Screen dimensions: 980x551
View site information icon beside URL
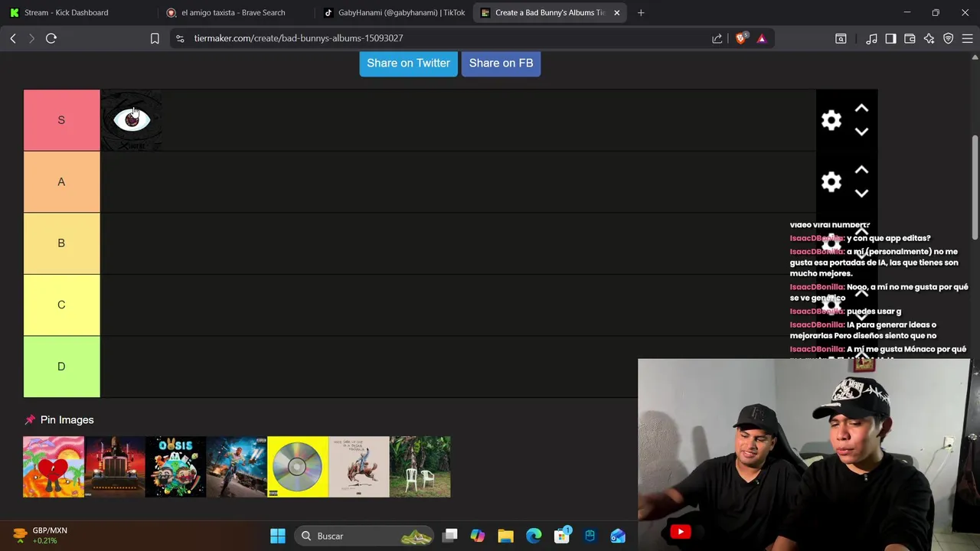(x=179, y=38)
